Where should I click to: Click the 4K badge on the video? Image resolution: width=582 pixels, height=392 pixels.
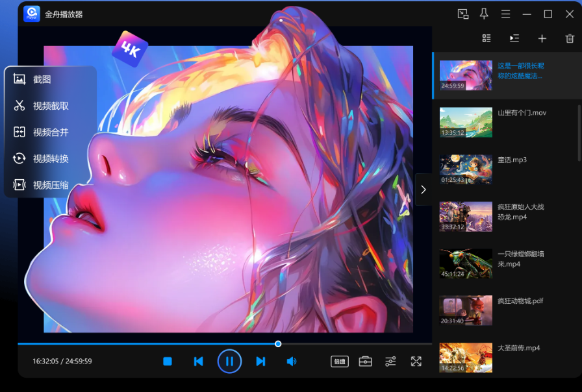coord(130,49)
